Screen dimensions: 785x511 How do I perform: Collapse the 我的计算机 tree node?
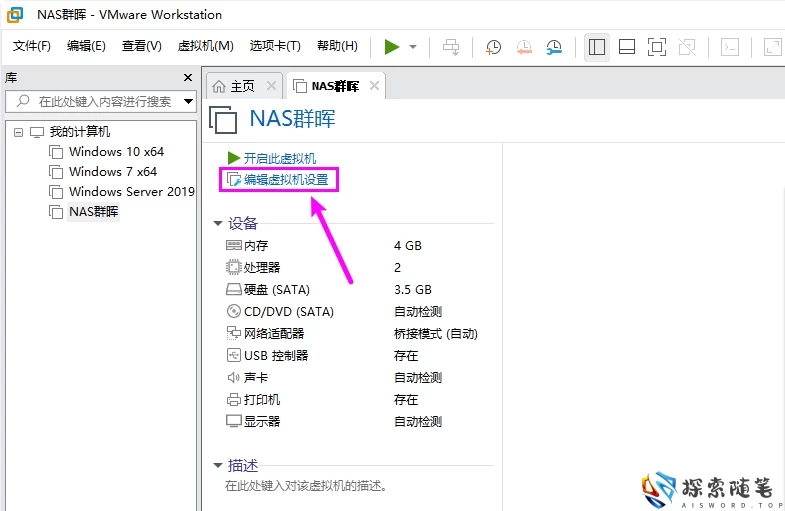[x=19, y=133]
